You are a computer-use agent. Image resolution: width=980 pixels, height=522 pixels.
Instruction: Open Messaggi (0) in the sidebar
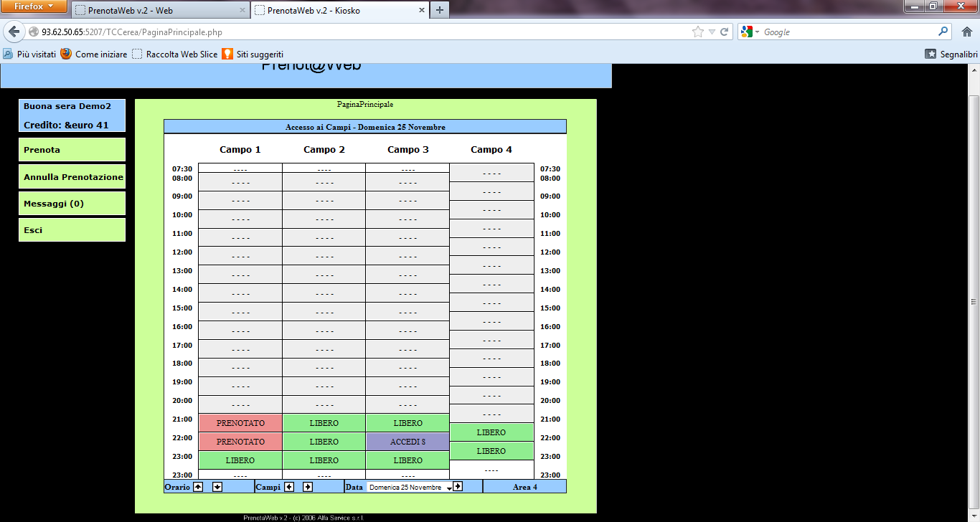[72, 204]
